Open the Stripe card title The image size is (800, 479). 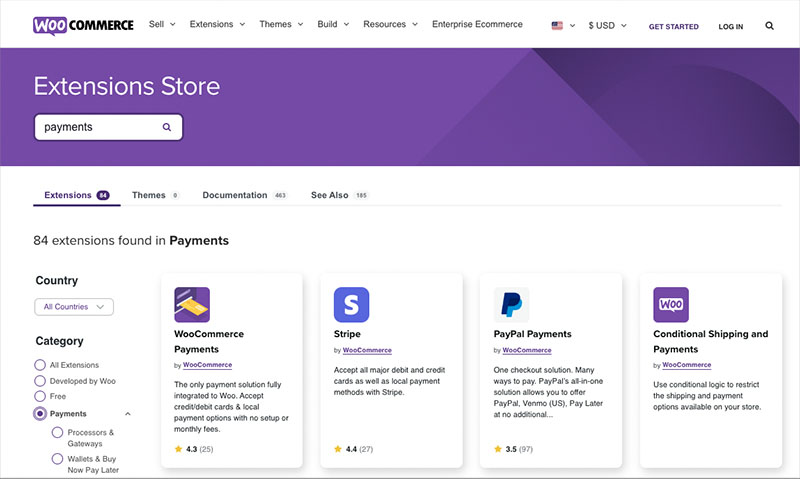(x=347, y=334)
